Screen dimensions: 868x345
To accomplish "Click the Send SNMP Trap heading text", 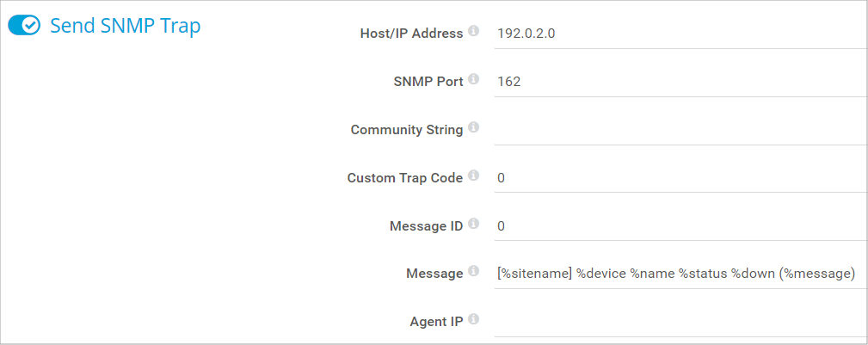I will (125, 26).
